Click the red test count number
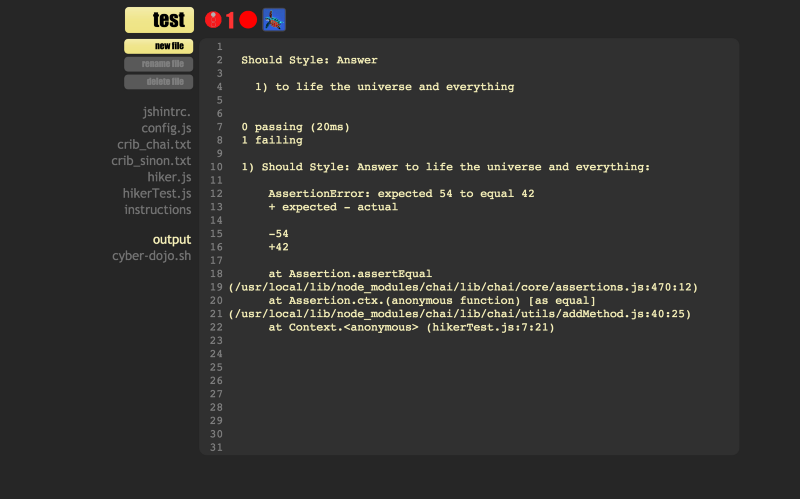The height and width of the screenshot is (499, 800). pyautogui.click(x=230, y=20)
